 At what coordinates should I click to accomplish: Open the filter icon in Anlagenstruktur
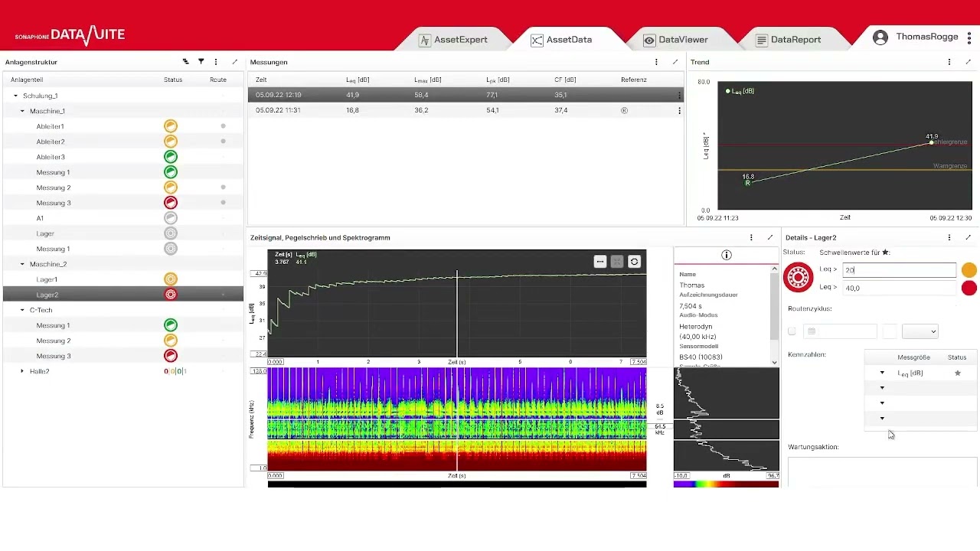pos(201,62)
